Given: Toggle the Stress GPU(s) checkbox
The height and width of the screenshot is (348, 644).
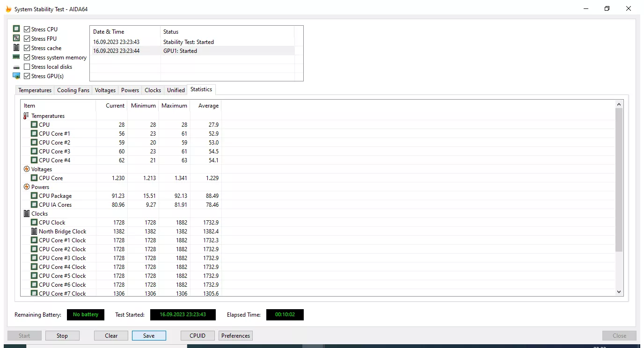Looking at the screenshot, I should pyautogui.click(x=27, y=76).
